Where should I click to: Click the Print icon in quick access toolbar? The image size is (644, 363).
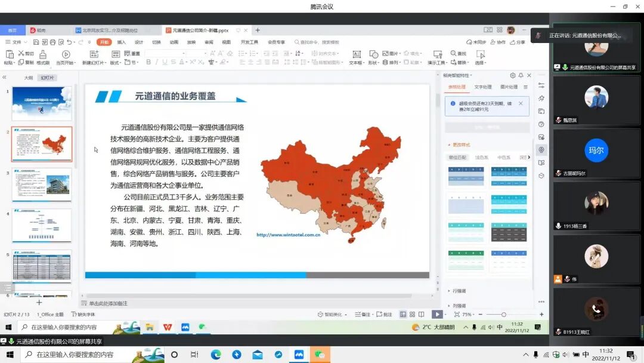coord(52,42)
